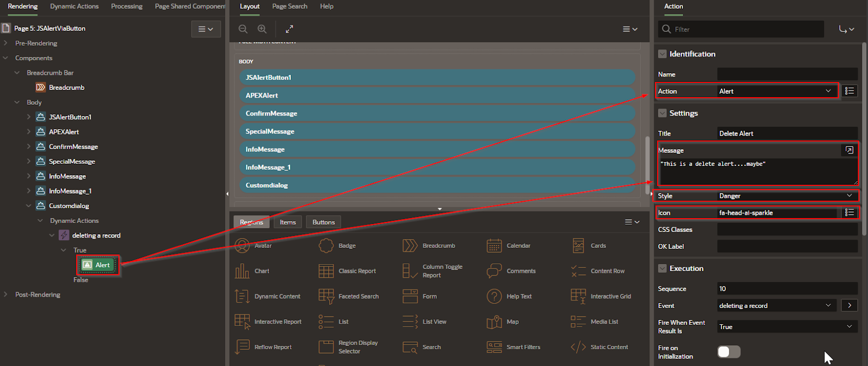Pick the Breadcrumb region in the gallery

pos(429,246)
